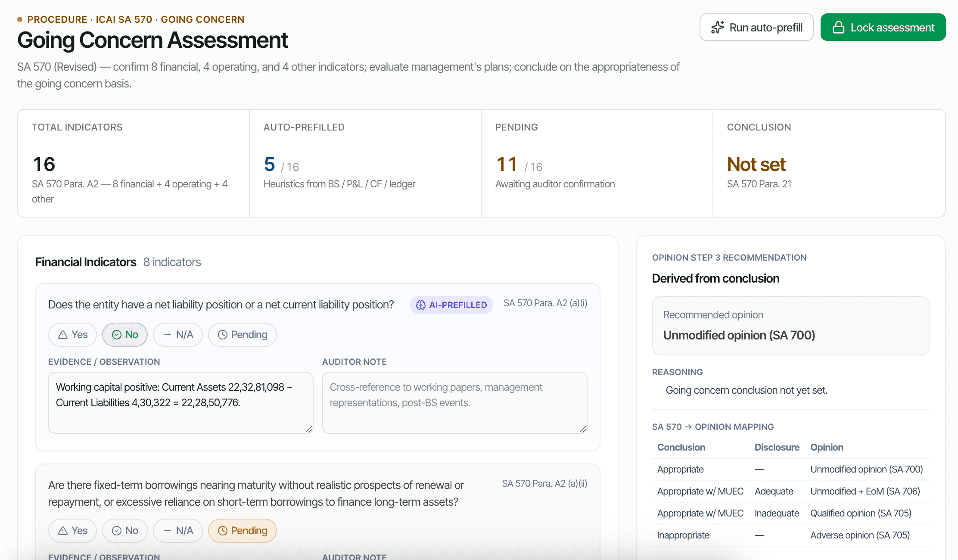This screenshot has width=958, height=560.
Task: Click the 'Disclosure' column header
Action: click(777, 447)
